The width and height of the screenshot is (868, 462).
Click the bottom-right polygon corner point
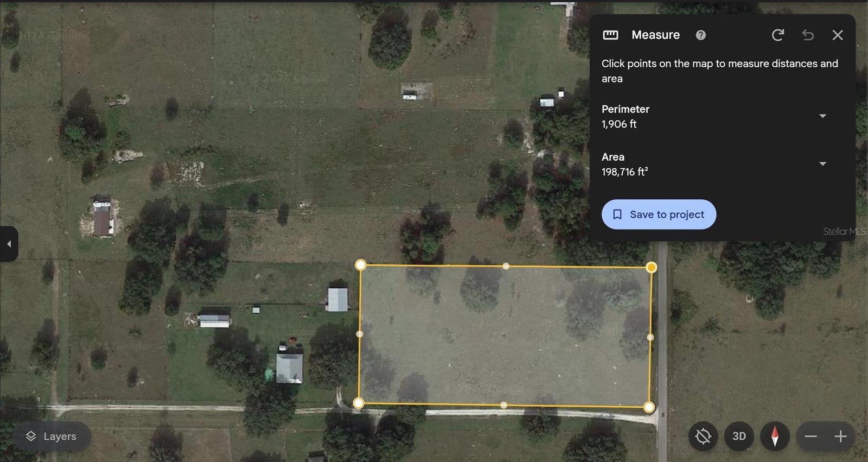coord(649,407)
